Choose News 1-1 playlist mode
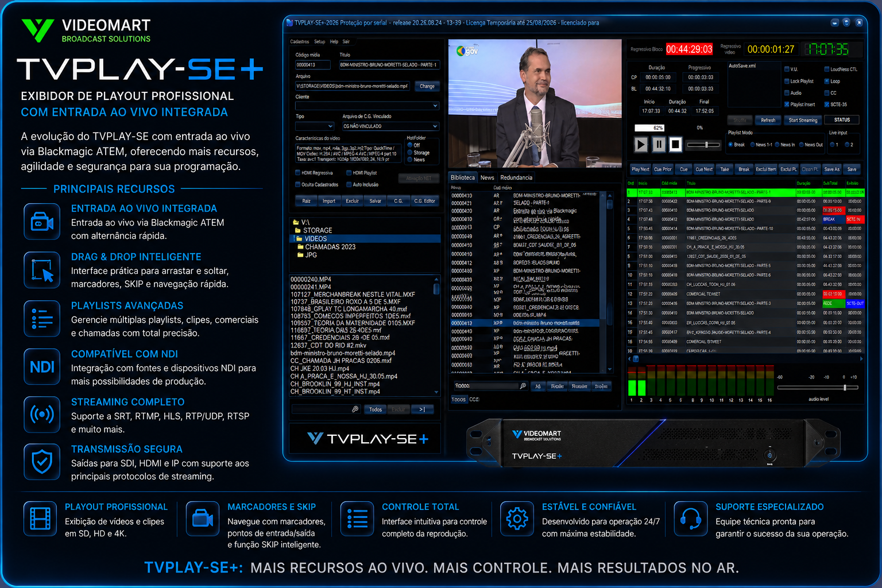Viewport: 882px width, 588px height. coord(753,145)
